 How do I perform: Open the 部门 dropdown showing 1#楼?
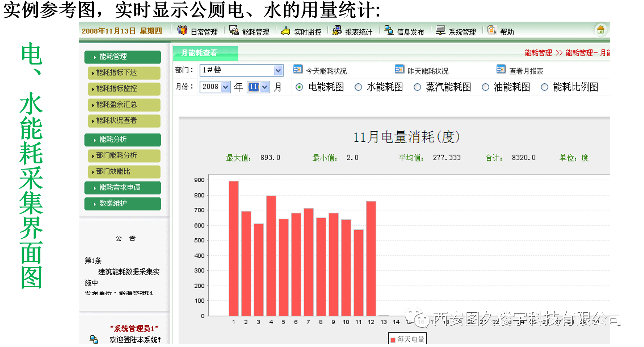pyautogui.click(x=241, y=70)
